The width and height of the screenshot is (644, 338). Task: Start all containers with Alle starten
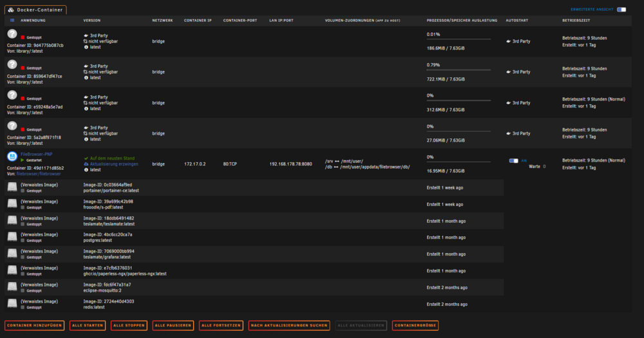[x=88, y=325]
